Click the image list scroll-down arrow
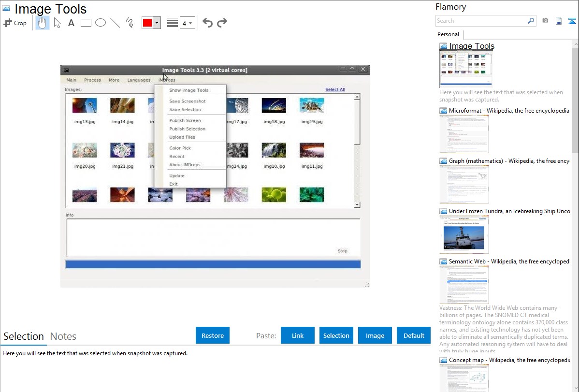579x392 pixels. pyautogui.click(x=357, y=204)
